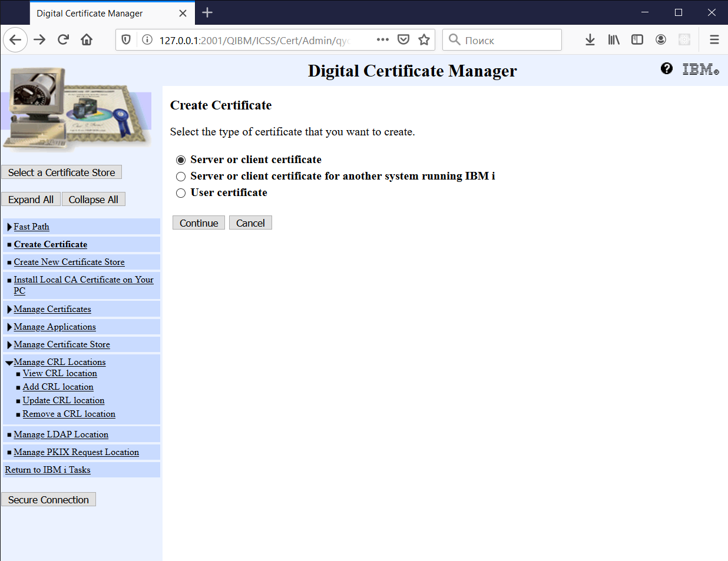728x561 pixels.
Task: Open Manage PKIX Request Location link
Action: pyautogui.click(x=77, y=452)
